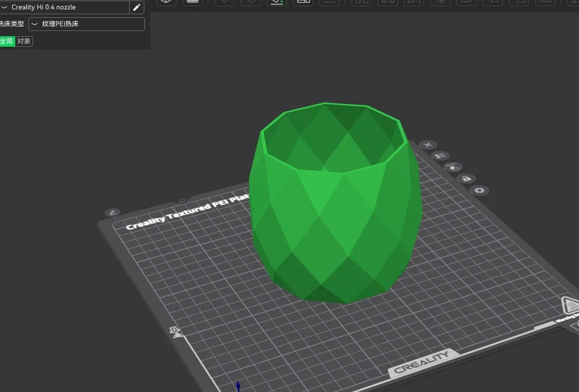
Task: Select the green faceted vase model
Action: (x=335, y=203)
